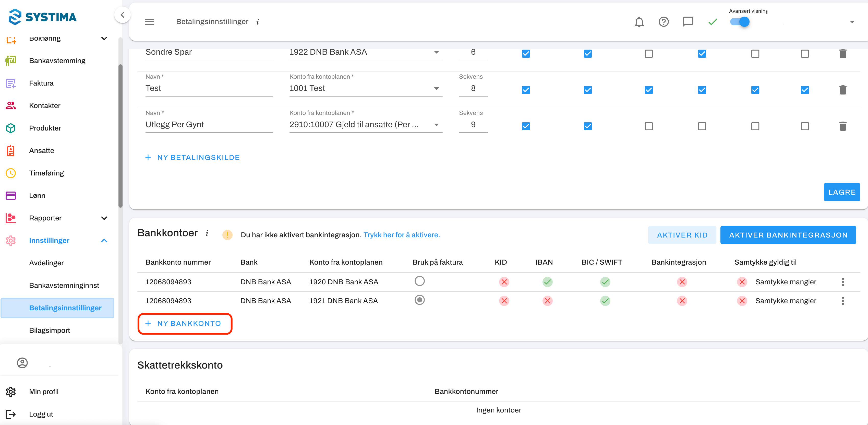
Task: Uncheck first checkbox in Utlegg Per Gynt row
Action: click(526, 126)
